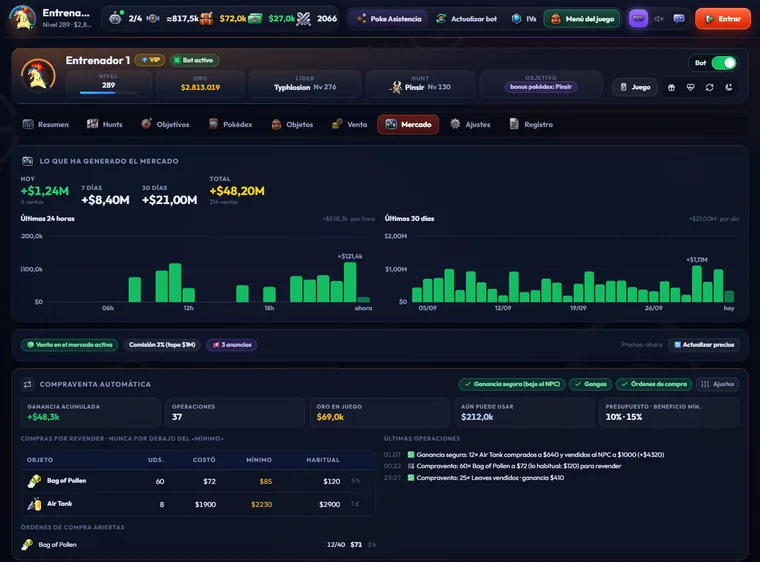Open the Ajustes tab

470,125
